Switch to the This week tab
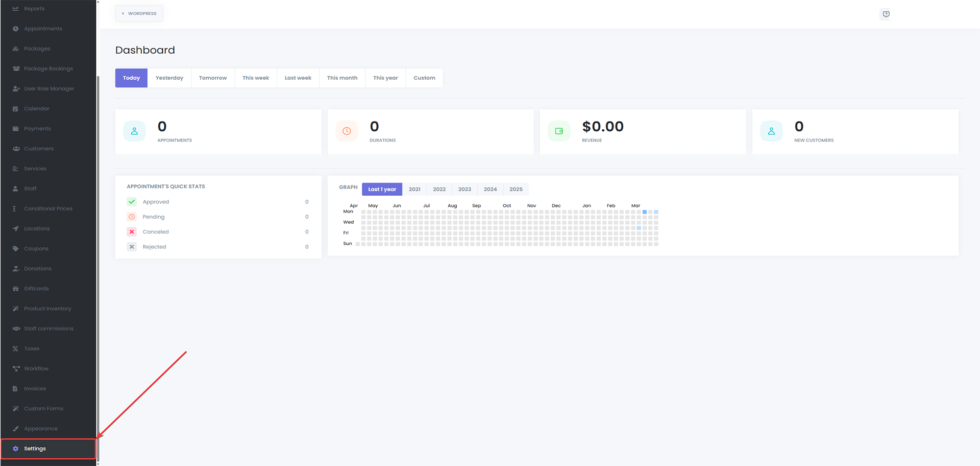This screenshot has width=980, height=466. (x=255, y=78)
